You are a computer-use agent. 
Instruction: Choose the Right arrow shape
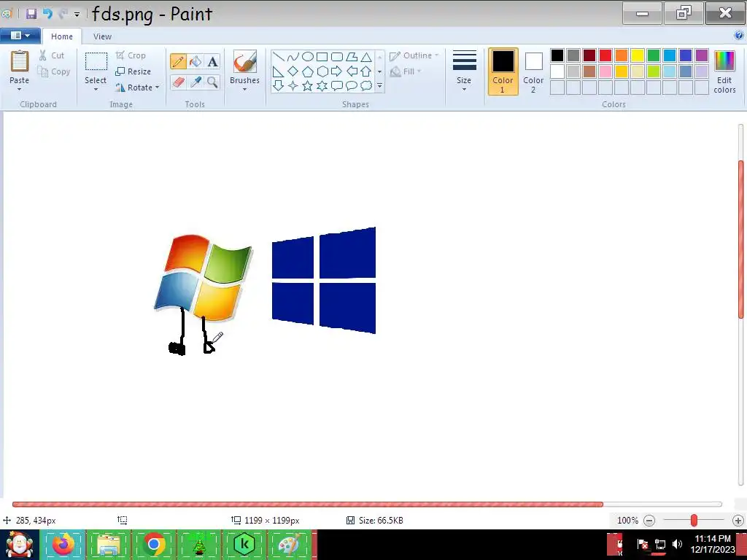pos(337,71)
